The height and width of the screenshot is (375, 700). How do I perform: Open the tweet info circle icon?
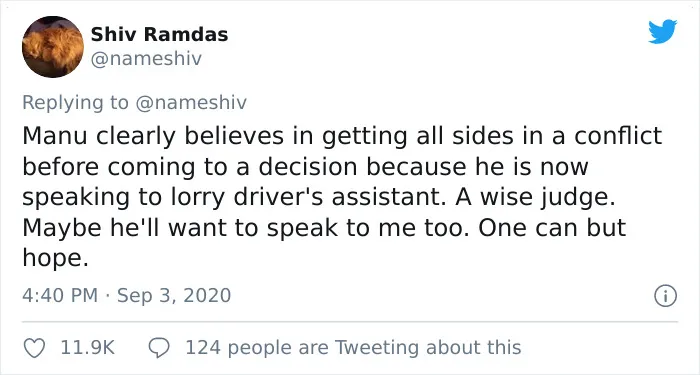[x=665, y=296]
